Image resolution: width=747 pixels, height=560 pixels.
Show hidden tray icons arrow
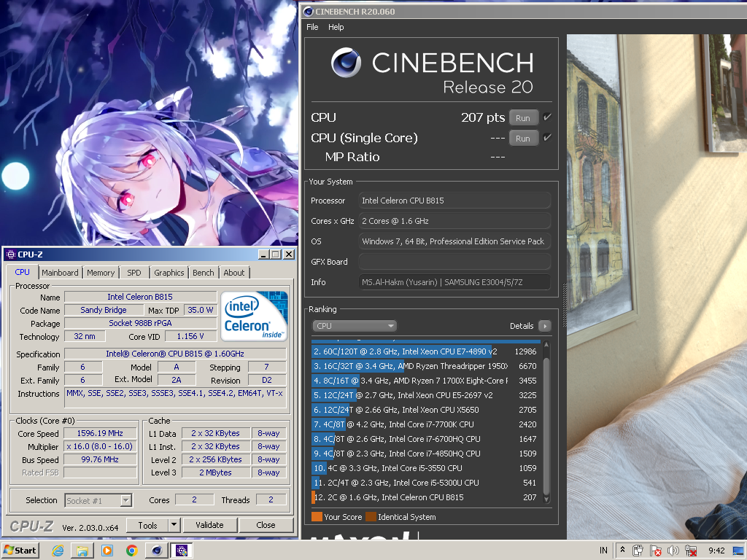pos(622,550)
